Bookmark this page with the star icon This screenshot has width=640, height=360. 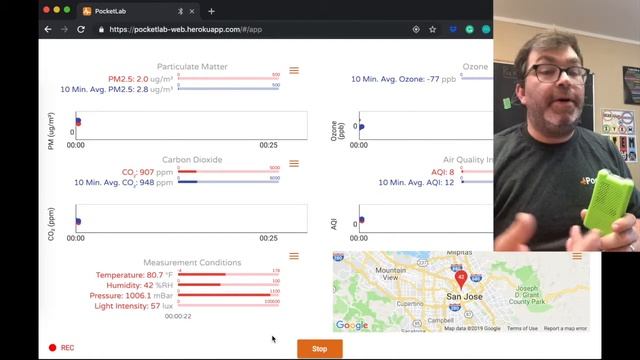pyautogui.click(x=433, y=29)
